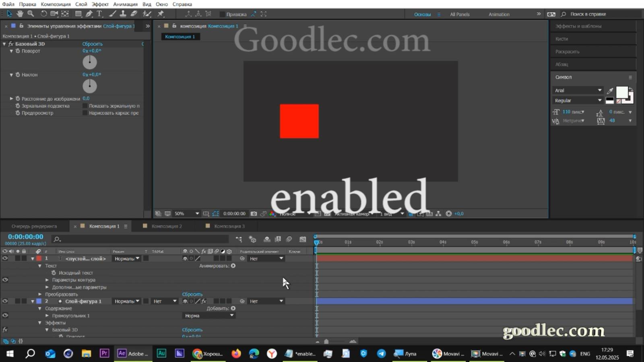Activate the Puppet Pin tool
This screenshot has width=644, height=362.
(161, 14)
